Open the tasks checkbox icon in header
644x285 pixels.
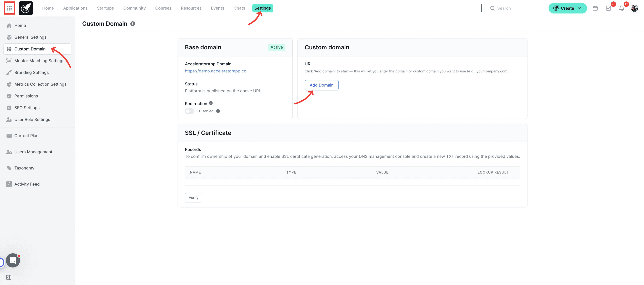point(608,8)
